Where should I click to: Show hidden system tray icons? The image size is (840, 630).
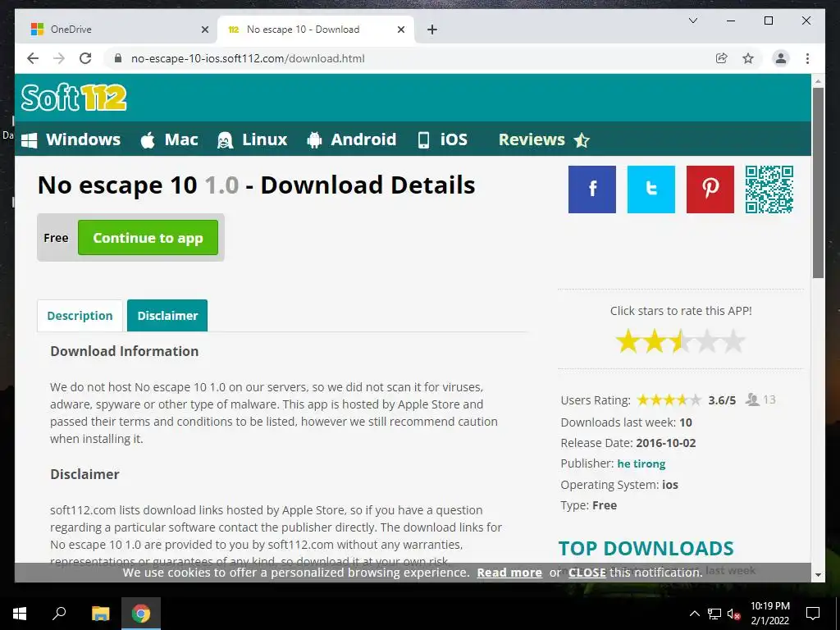click(694, 614)
